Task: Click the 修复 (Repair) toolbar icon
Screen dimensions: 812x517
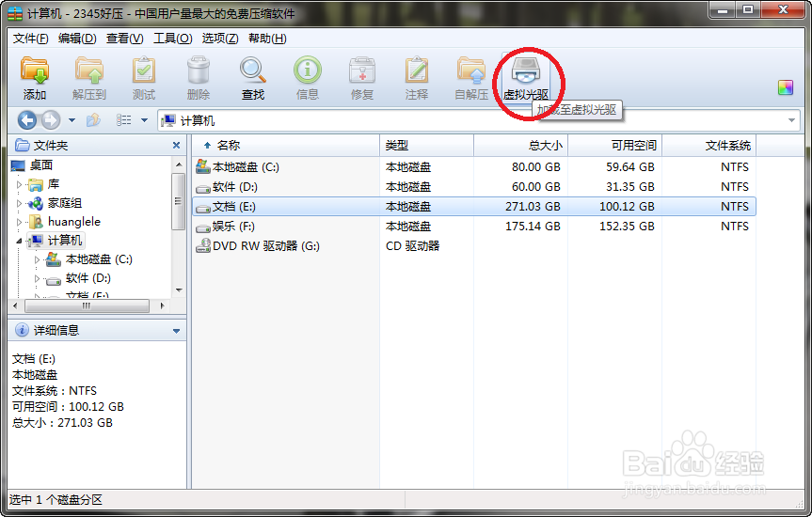Action: 362,78
